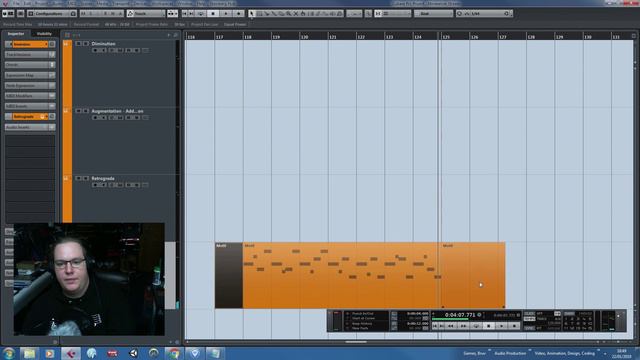The height and width of the screenshot is (360, 640).
Task: Switch to the Visibility tab
Action: click(x=44, y=33)
